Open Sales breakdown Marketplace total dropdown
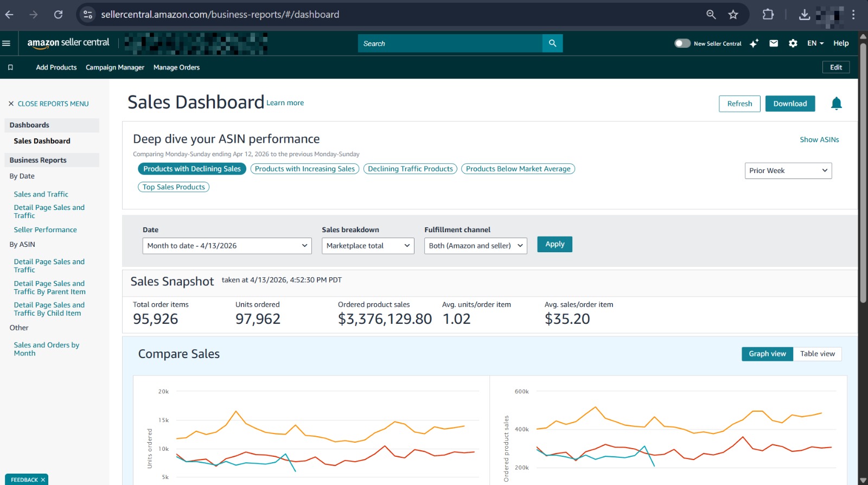 click(368, 246)
